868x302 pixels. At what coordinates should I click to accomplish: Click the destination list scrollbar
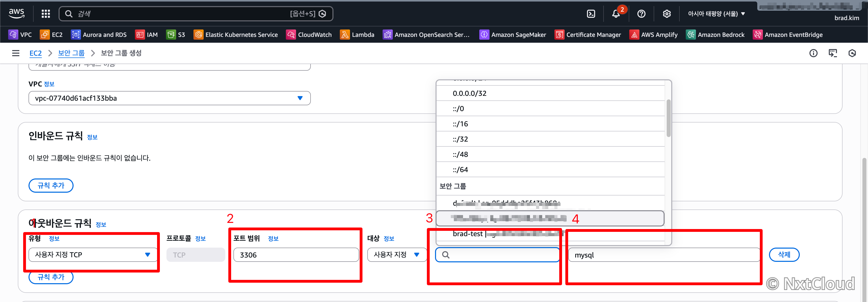[668, 118]
